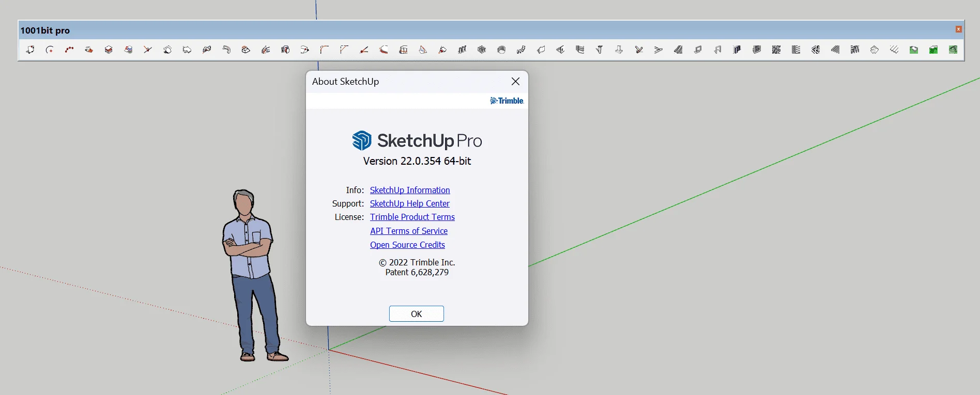Start the Linear Array tool
Viewport: 980px width, 395px height.
click(462, 50)
